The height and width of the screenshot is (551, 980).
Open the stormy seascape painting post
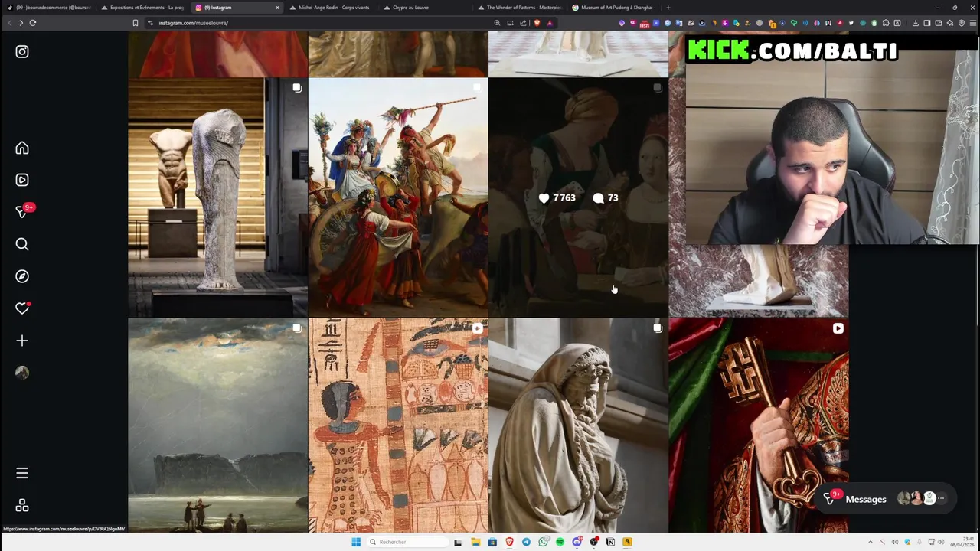[217, 425]
